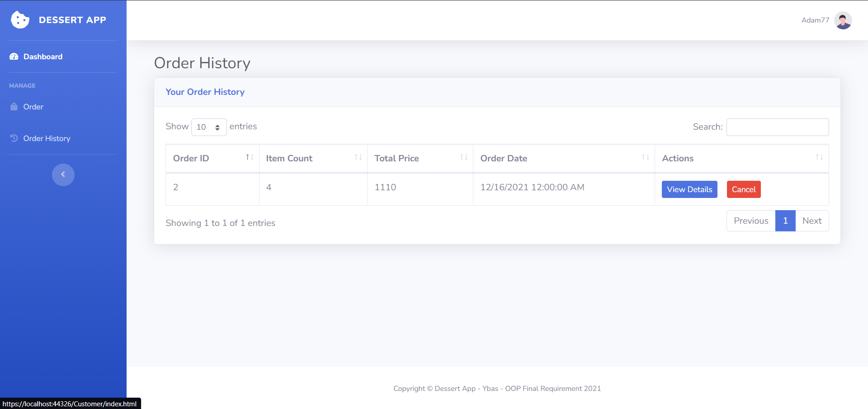Screen dimensions: 868x409
Task: Collapse the sidebar using the circular chevron button
Action: click(x=63, y=174)
